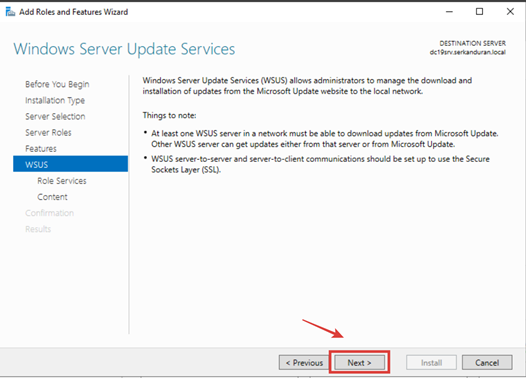
Task: Maximize the wizard window
Action: 480,12
